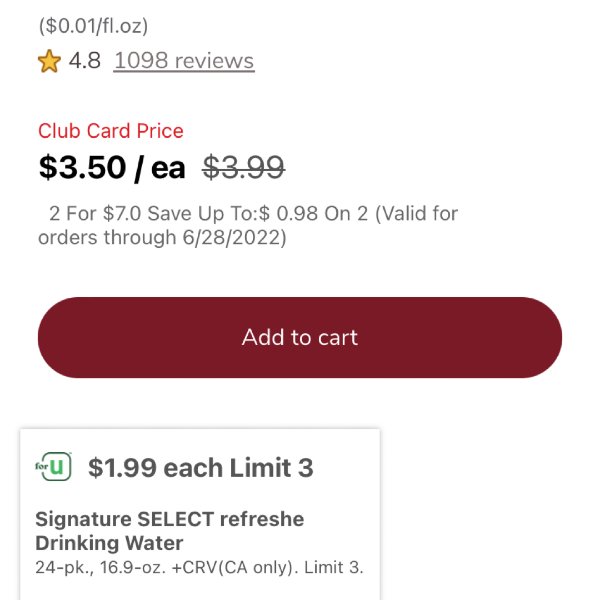Image resolution: width=600 pixels, height=600 pixels.
Task: Click the crossed-out $3.99 original price
Action: tap(243, 167)
